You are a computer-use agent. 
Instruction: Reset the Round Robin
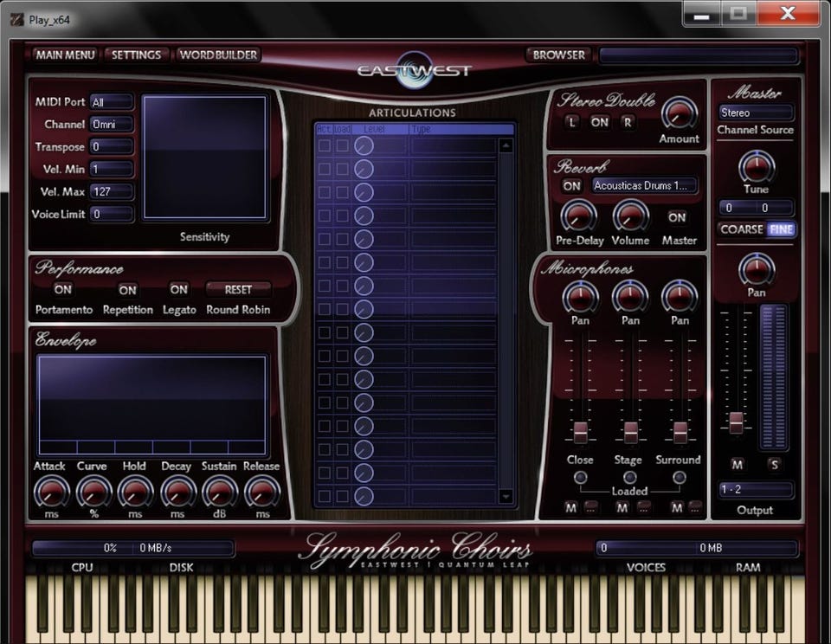[x=238, y=289]
